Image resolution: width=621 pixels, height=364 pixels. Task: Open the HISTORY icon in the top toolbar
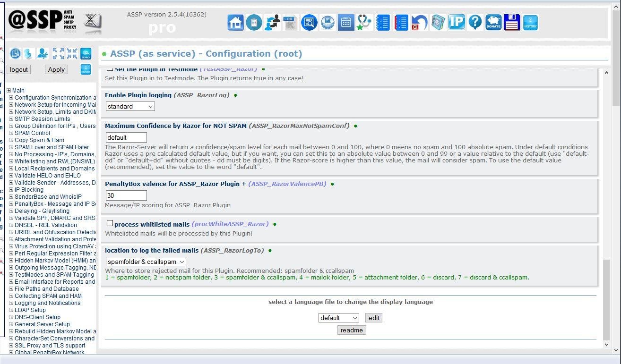(x=530, y=22)
